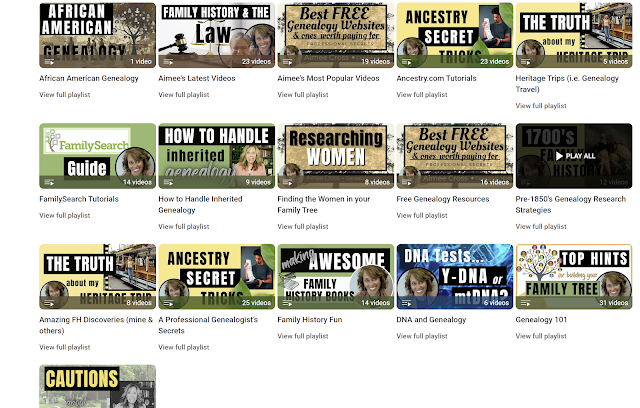Click the Family History Fun title
This screenshot has width=640, height=408.
tap(310, 320)
